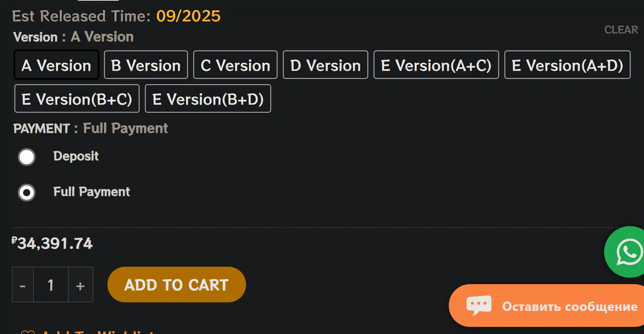Choose the B Version option
Viewport: 644px width, 334px height.
[146, 65]
